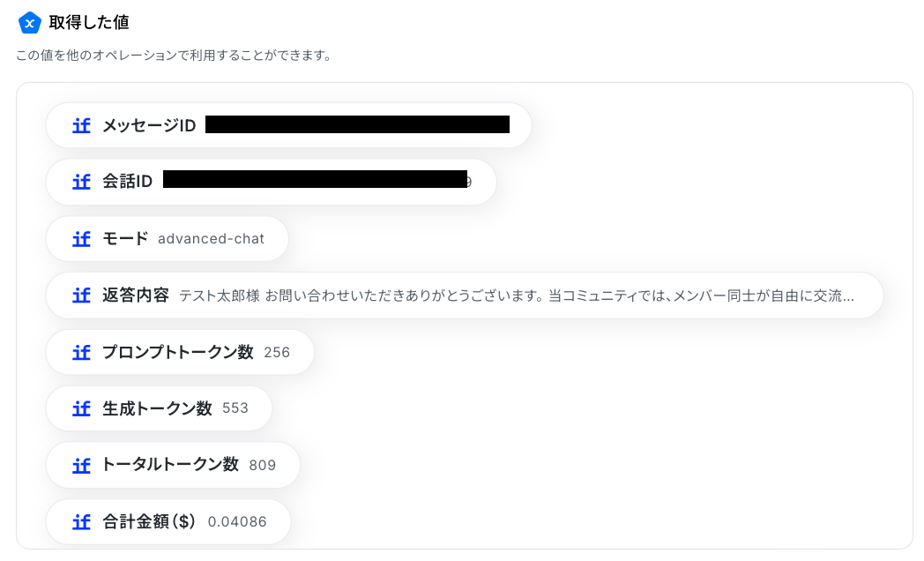Viewport: 924px width, 561px height.
Task: Click the if icon next to メッセージID
Action: tap(81, 125)
